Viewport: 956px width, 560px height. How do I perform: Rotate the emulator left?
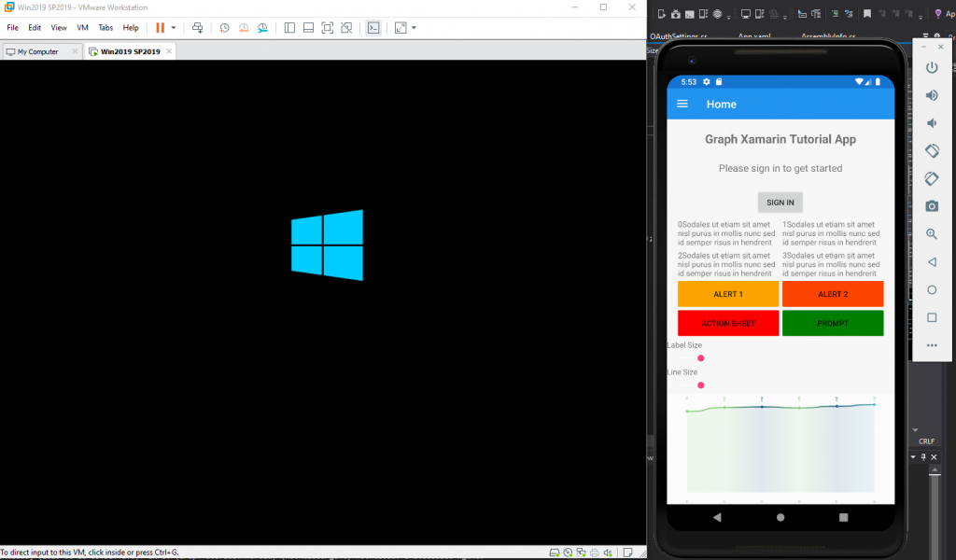[932, 150]
